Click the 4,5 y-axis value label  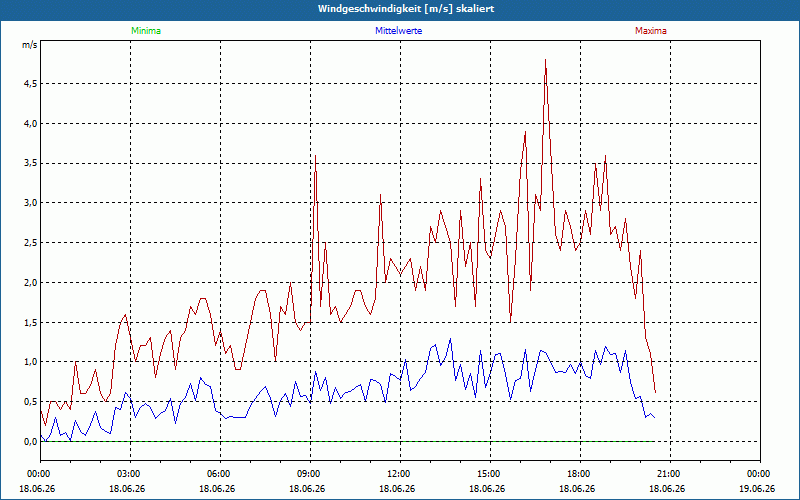[x=31, y=84]
